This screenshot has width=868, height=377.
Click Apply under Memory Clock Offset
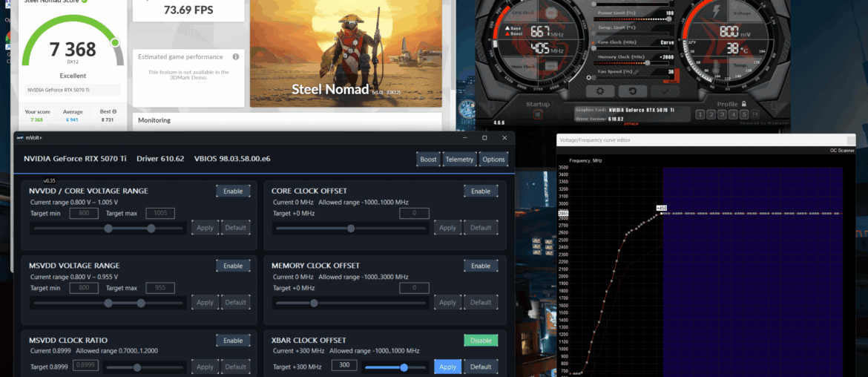tap(448, 302)
